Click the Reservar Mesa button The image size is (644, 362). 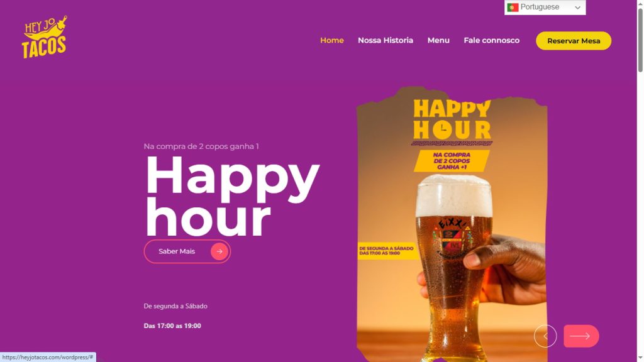point(574,41)
